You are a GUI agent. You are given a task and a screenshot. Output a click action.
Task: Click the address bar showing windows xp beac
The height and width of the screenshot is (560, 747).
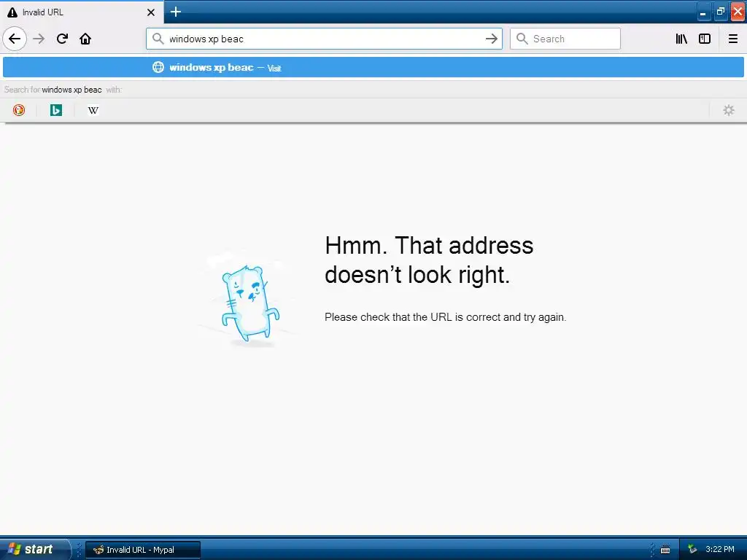(x=324, y=39)
